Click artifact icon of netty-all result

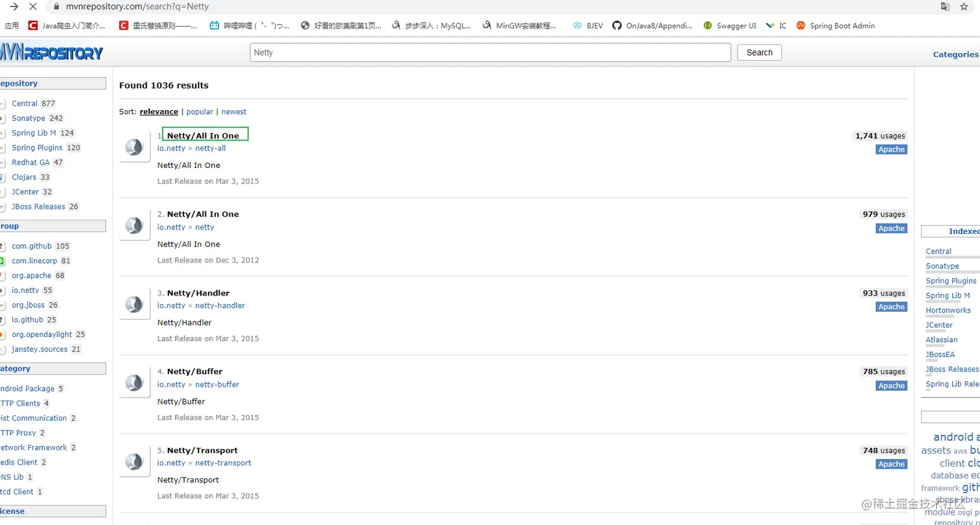point(134,148)
